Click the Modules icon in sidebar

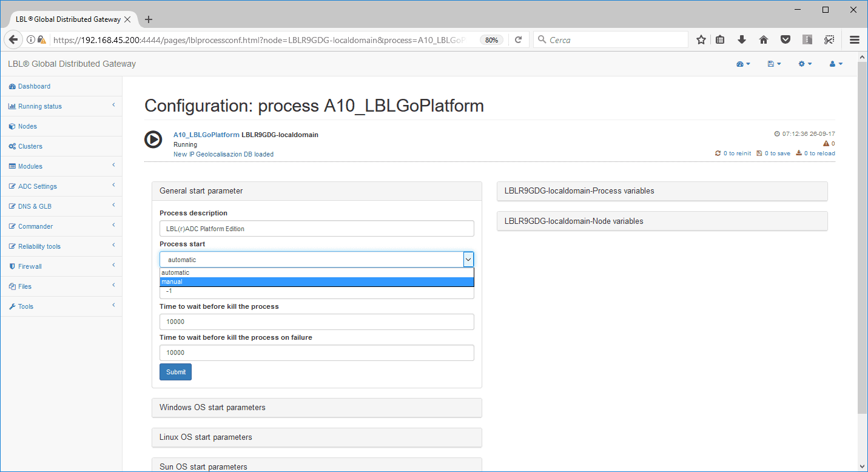pos(12,166)
